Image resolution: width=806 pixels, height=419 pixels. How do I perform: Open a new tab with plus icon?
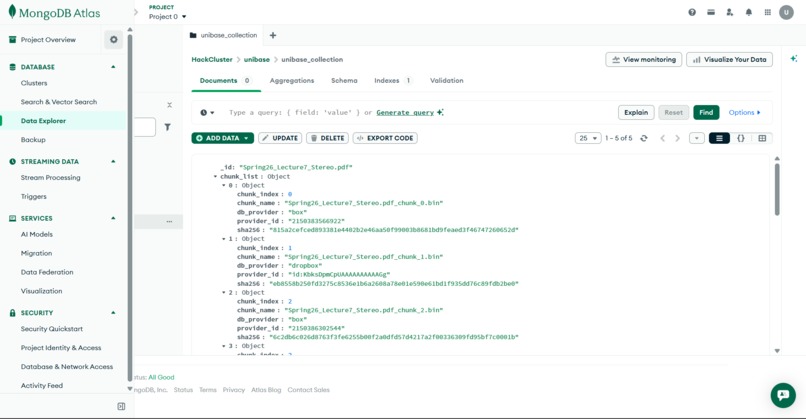273,35
